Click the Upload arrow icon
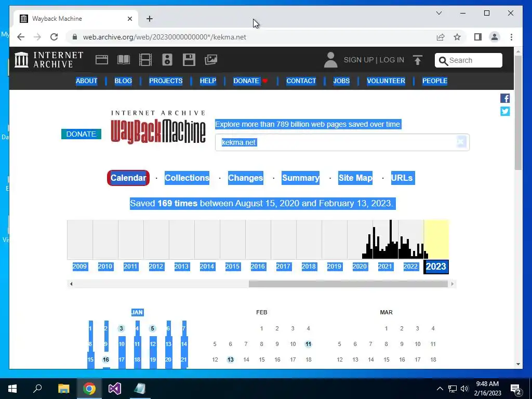Image resolution: width=532 pixels, height=399 pixels. 418,60
